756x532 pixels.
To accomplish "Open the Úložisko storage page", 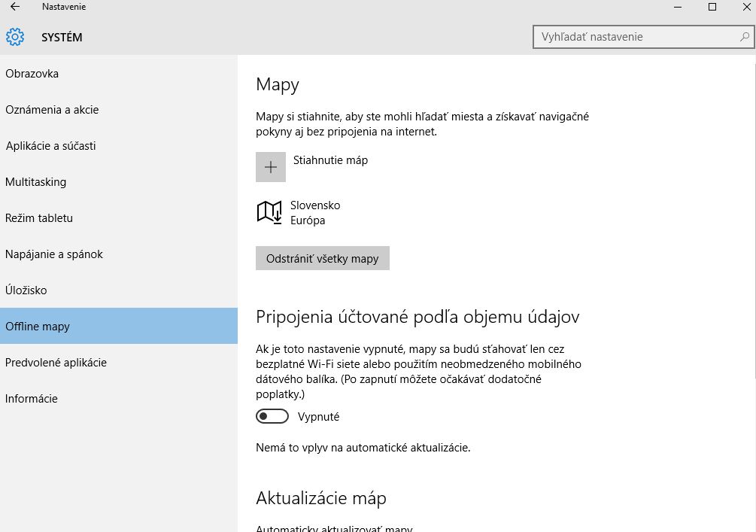I will [x=26, y=290].
